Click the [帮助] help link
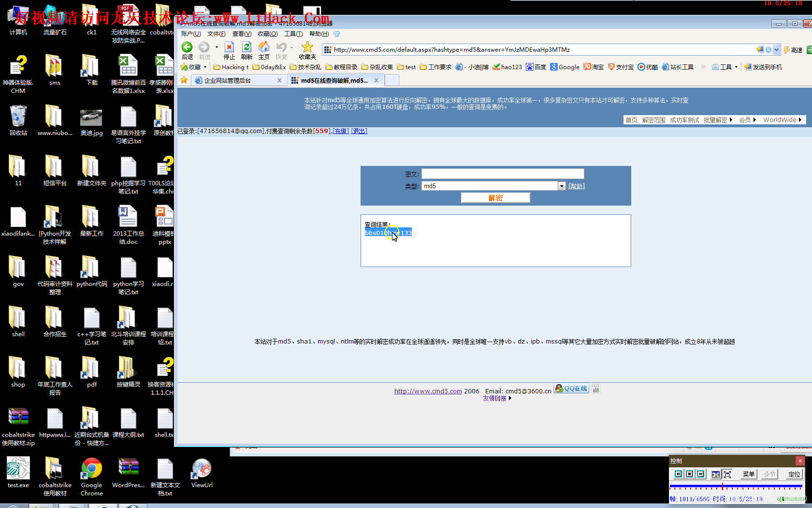Screen dimensions: 812x508 point(576,186)
